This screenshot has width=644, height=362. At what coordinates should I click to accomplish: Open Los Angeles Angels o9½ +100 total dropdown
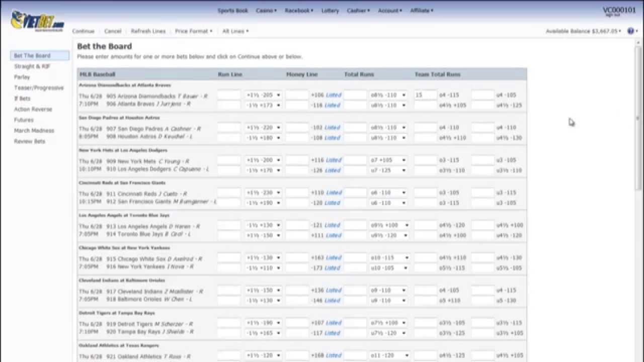pyautogui.click(x=390, y=225)
